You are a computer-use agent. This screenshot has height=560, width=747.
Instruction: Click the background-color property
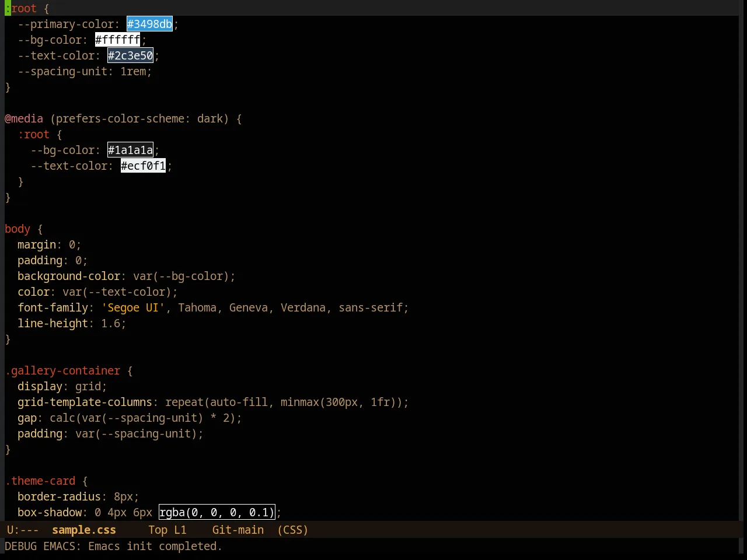69,276
